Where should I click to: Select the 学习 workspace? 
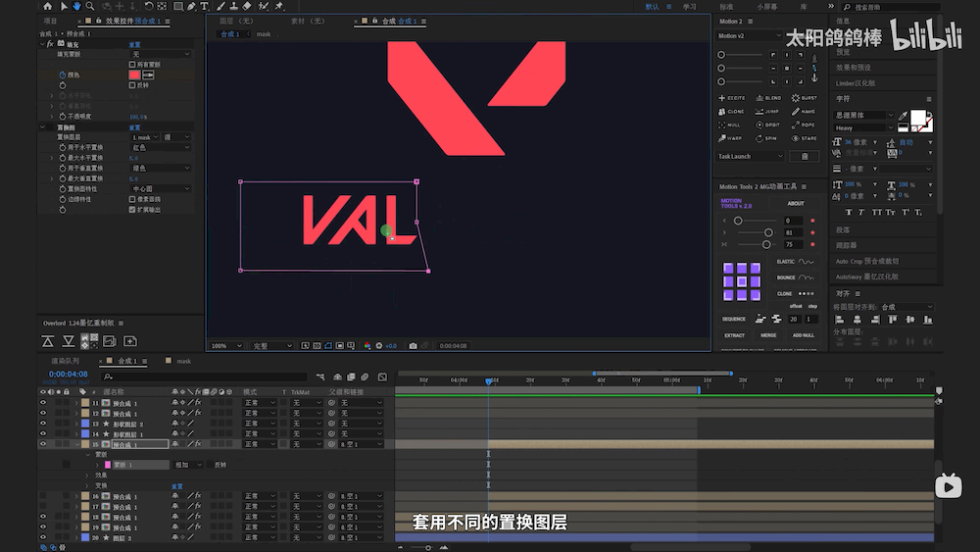click(x=689, y=7)
